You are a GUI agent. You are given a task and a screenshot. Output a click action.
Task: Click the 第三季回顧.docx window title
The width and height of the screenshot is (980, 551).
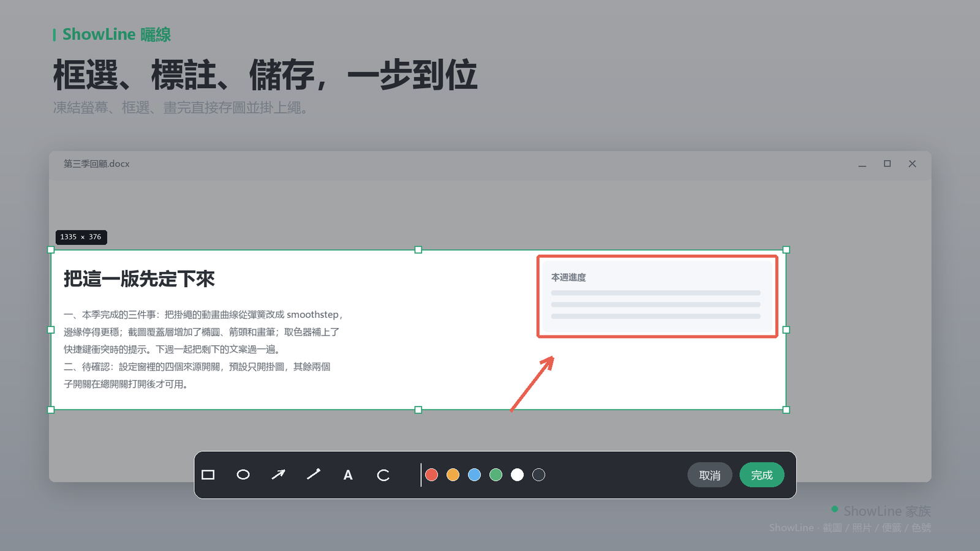(97, 164)
